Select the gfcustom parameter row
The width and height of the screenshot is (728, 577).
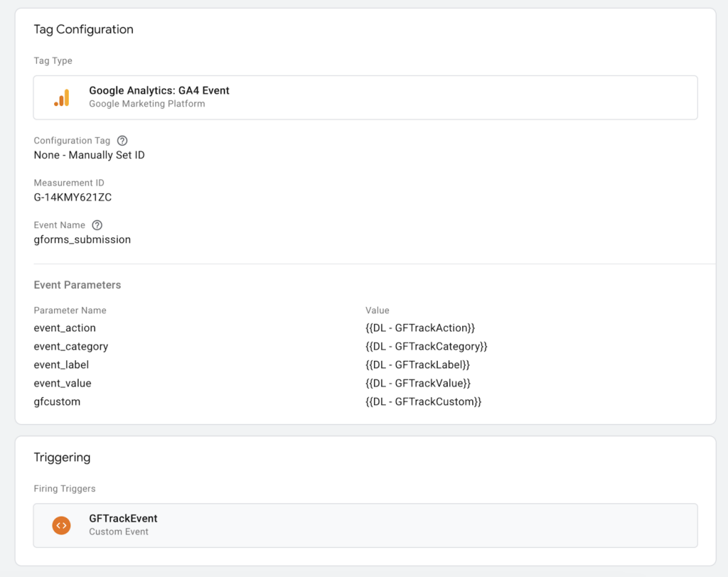point(57,401)
